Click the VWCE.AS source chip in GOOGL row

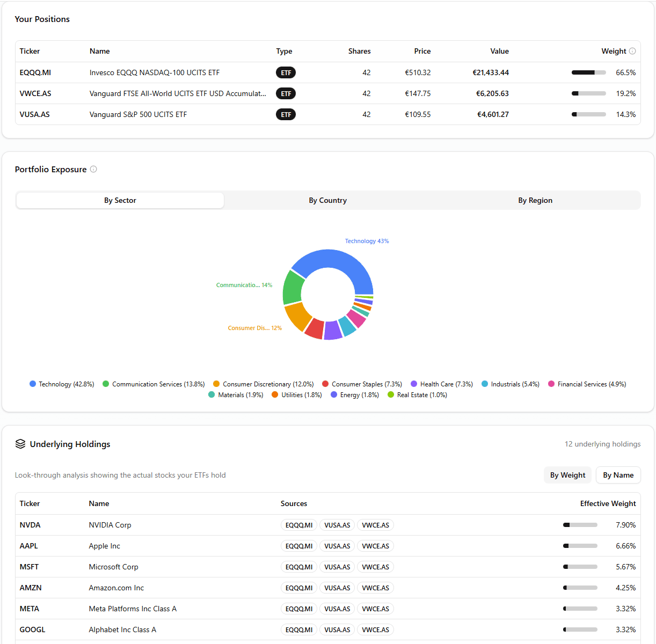pyautogui.click(x=375, y=630)
